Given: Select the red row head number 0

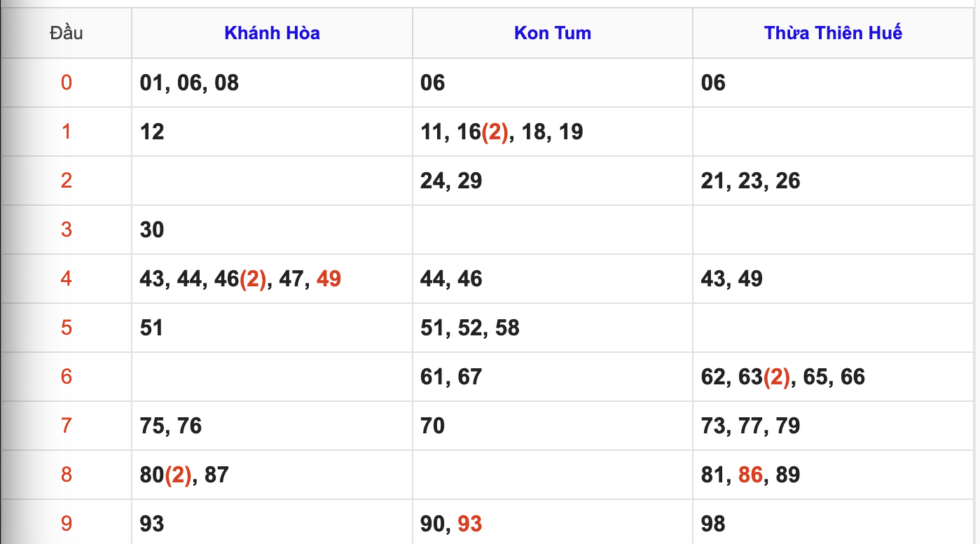Looking at the screenshot, I should 66,83.
